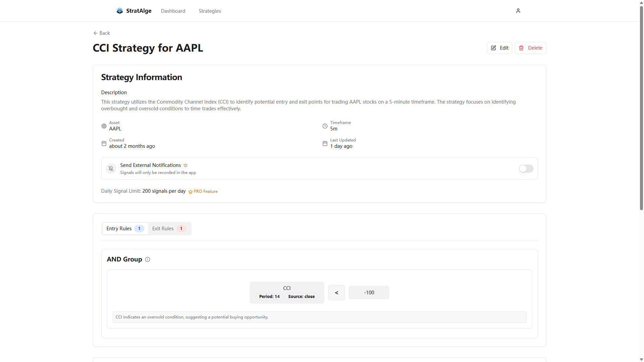Click the crown icon beside Send External Notifications

coord(185,165)
